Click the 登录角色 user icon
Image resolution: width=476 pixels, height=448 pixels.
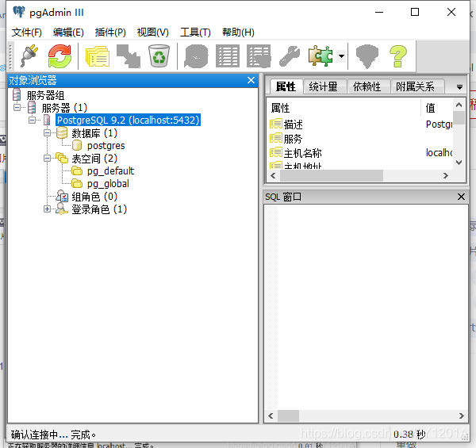[x=62, y=209]
